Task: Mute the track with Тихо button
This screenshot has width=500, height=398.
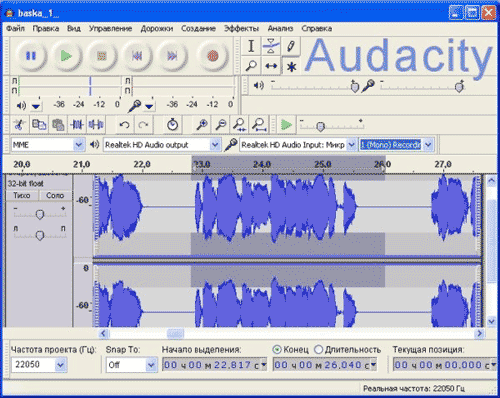Action: click(22, 195)
